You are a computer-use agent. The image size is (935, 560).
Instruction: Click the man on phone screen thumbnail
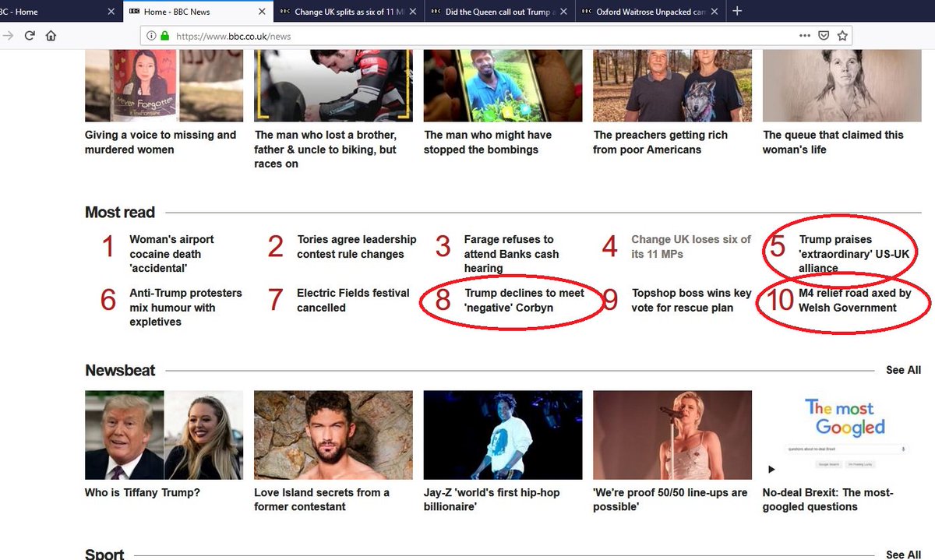coord(503,86)
